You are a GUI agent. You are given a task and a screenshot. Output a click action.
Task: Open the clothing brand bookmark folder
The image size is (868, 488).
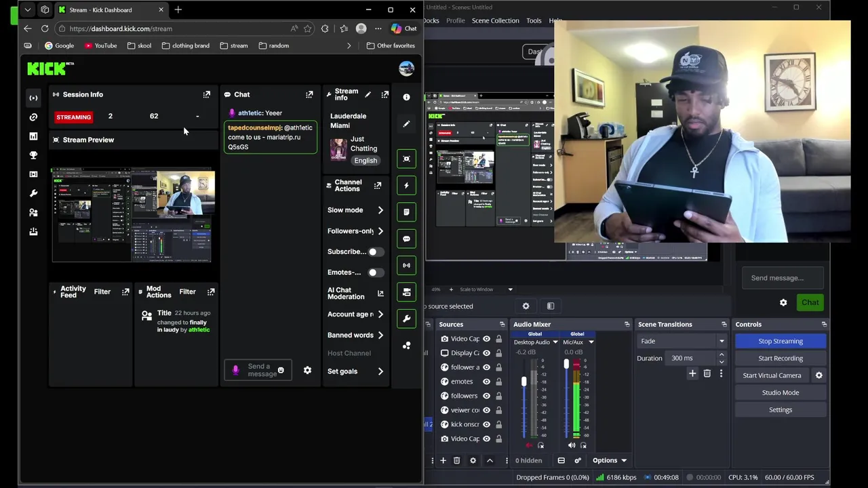(x=185, y=45)
